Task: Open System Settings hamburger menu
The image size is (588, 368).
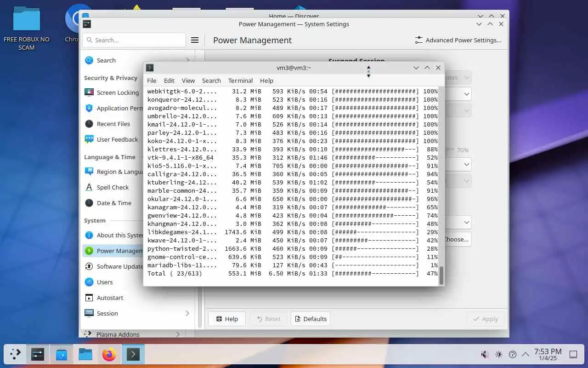Action: click(195, 40)
